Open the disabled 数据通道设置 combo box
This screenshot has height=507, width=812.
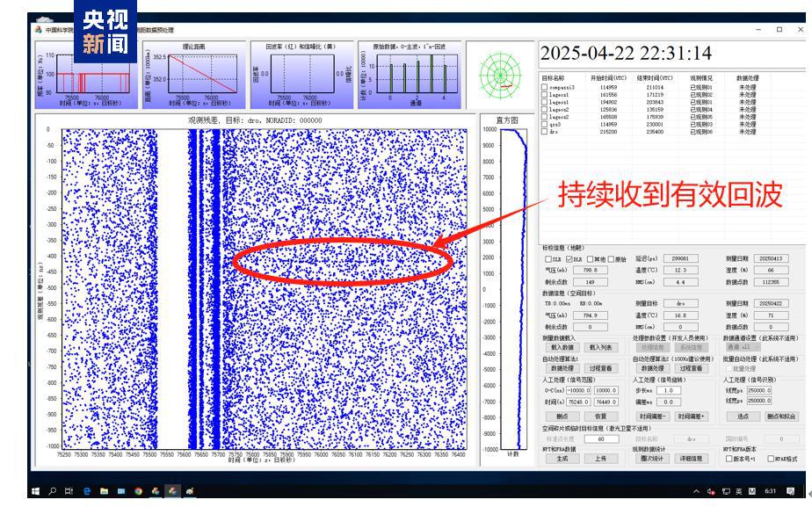pyautogui.click(x=743, y=347)
